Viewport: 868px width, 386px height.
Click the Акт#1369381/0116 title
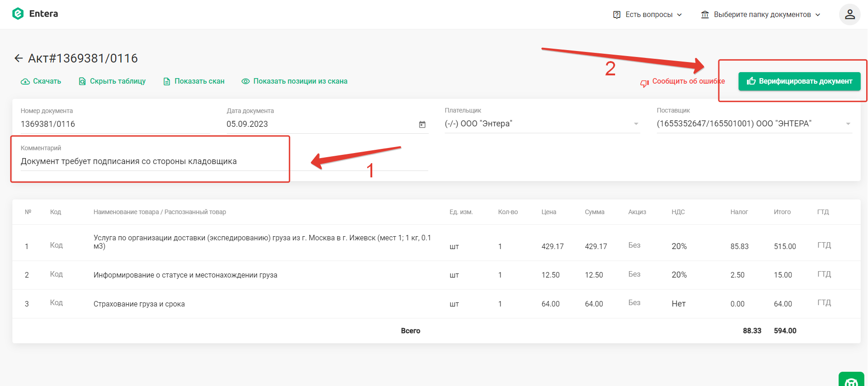pyautogui.click(x=83, y=58)
